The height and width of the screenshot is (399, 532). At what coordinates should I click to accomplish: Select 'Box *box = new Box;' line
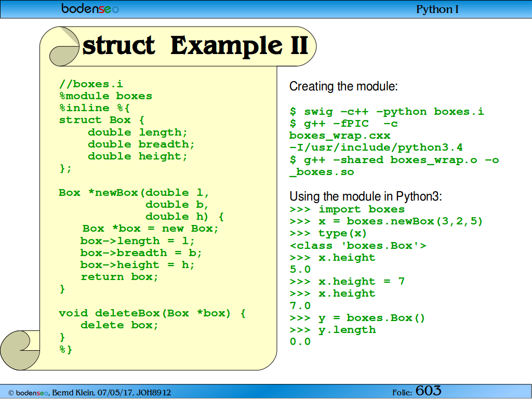[150, 229]
